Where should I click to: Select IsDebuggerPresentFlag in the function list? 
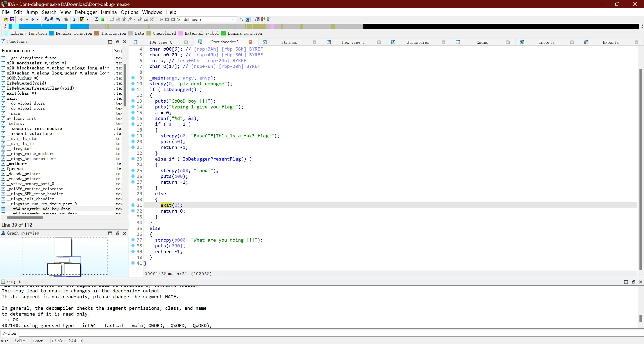click(x=40, y=88)
